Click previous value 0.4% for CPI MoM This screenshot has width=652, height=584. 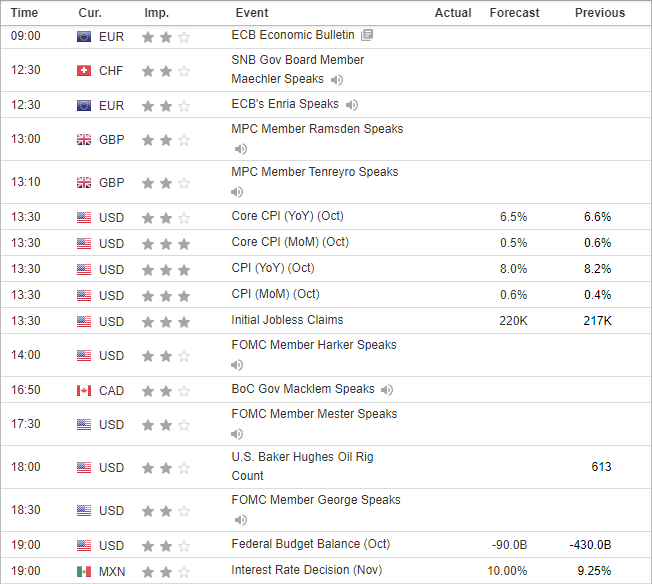[598, 295]
